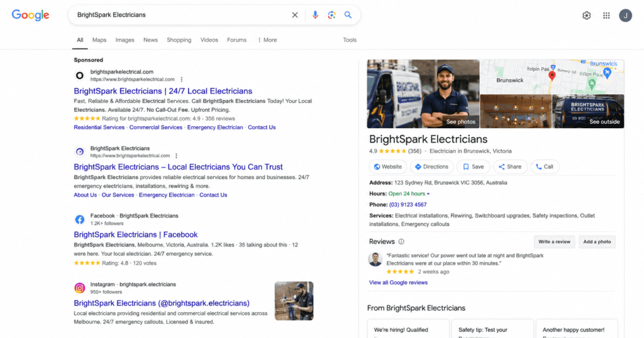Open View all Google reviews
This screenshot has height=338, width=644.
[398, 283]
